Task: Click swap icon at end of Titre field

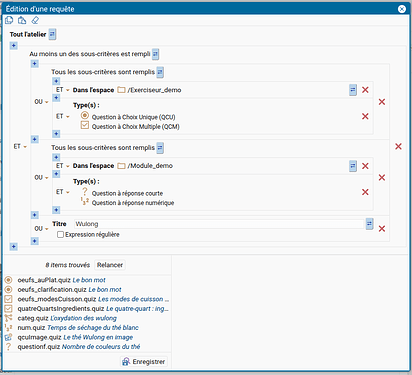Action: click(369, 224)
